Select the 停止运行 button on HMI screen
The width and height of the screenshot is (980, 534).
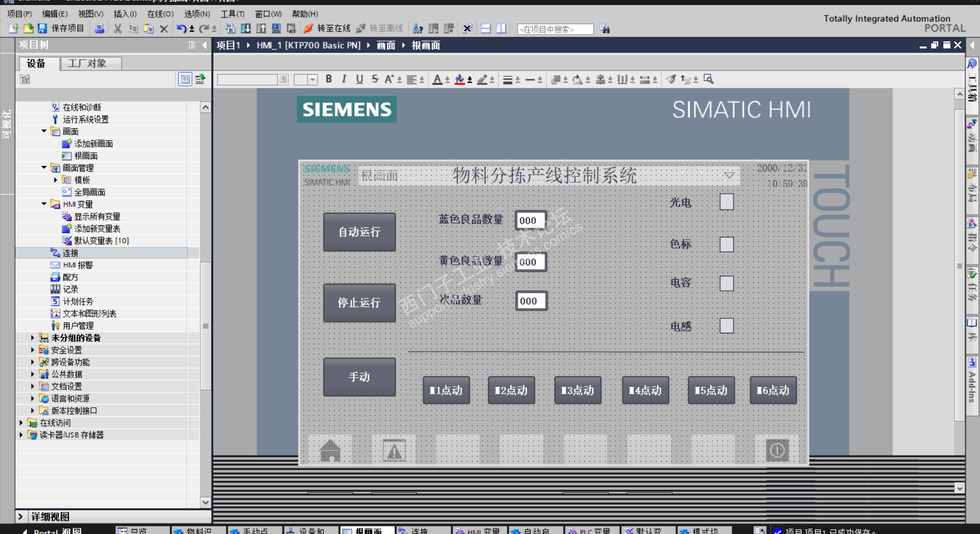pos(359,303)
